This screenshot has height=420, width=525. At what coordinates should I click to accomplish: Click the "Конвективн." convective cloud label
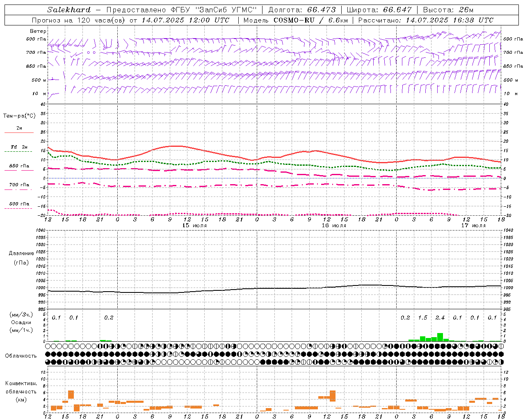tap(21, 383)
